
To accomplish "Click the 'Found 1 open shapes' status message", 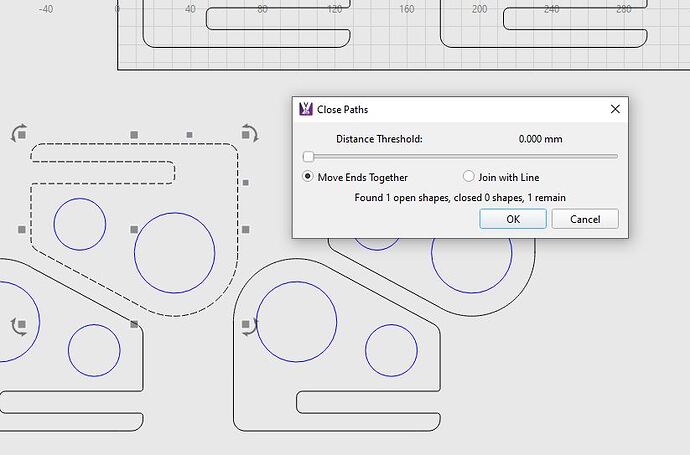I will click(460, 198).
